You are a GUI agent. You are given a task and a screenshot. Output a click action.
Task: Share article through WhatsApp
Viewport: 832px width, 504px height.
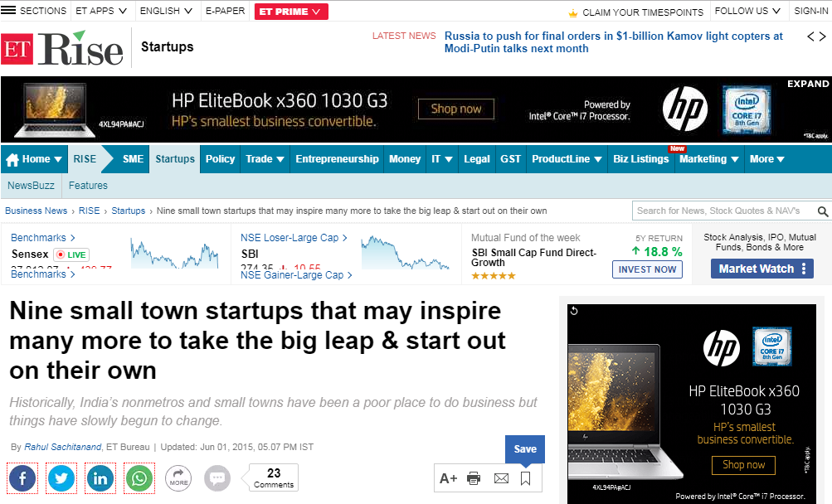click(x=139, y=478)
